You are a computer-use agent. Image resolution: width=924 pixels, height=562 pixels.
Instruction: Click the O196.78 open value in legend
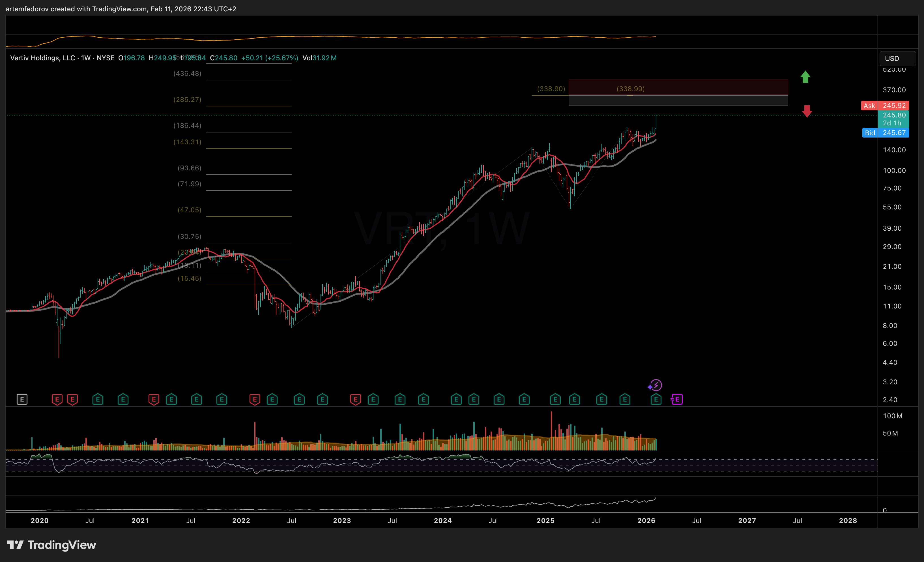click(132, 58)
